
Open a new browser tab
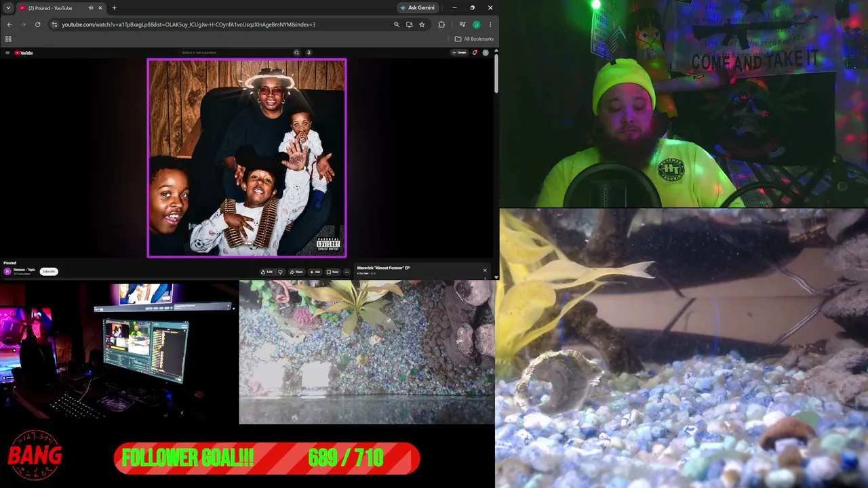114,8
